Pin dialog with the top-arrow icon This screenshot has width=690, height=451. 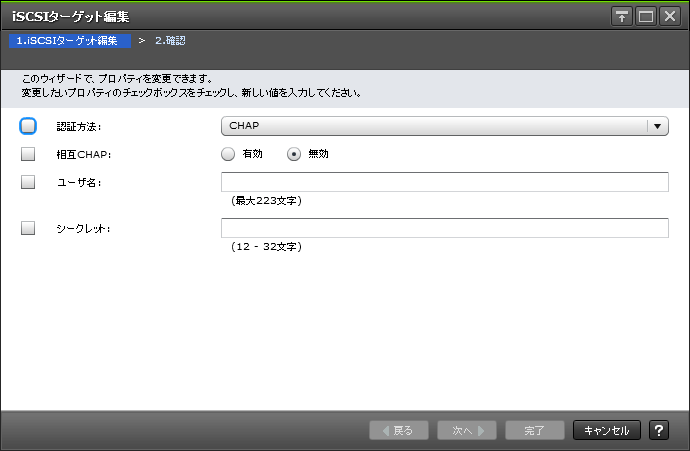(621, 17)
